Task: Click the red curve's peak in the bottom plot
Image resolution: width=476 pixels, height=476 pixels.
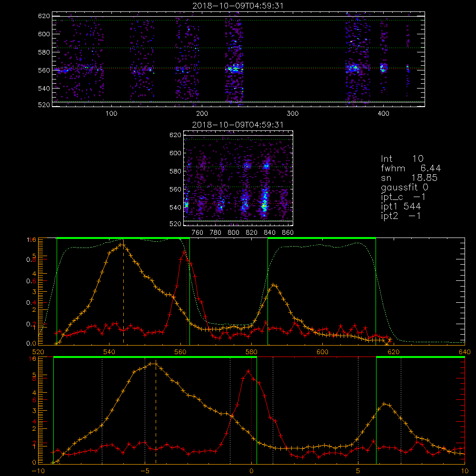Action: [248, 371]
